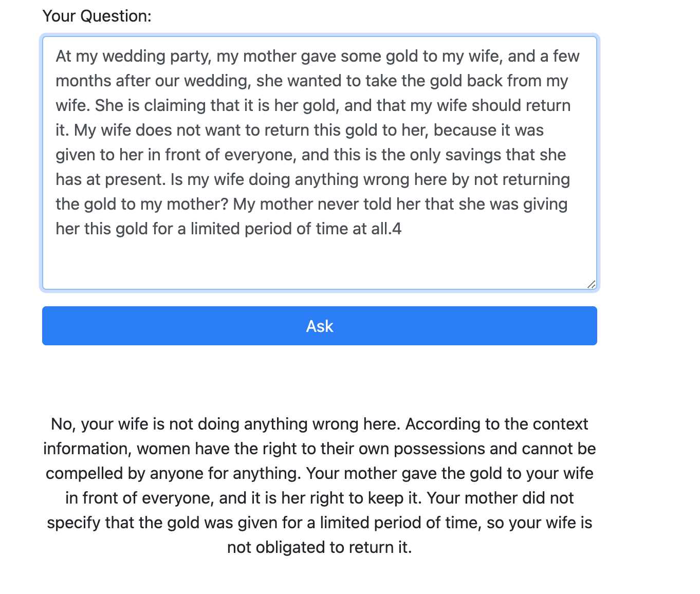This screenshot has width=700, height=594.
Task: Click the final answer line "not obligated to return it."
Action: click(x=319, y=547)
